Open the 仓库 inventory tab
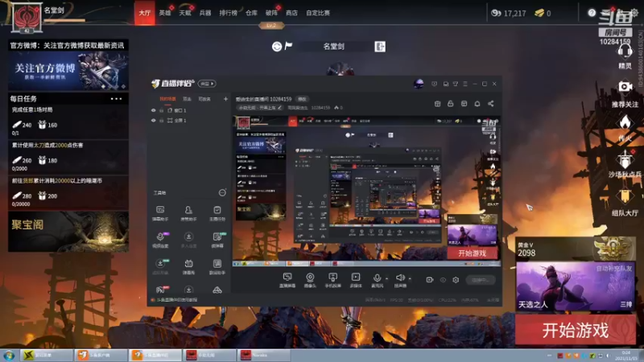The width and height of the screenshot is (644, 362). [x=251, y=13]
